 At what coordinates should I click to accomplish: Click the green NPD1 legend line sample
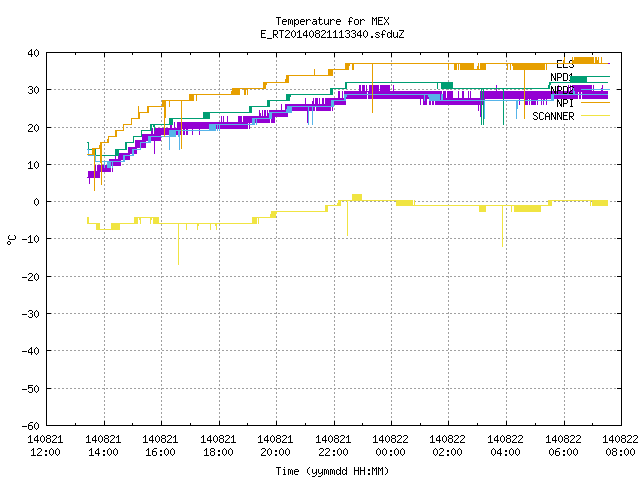(595, 77)
